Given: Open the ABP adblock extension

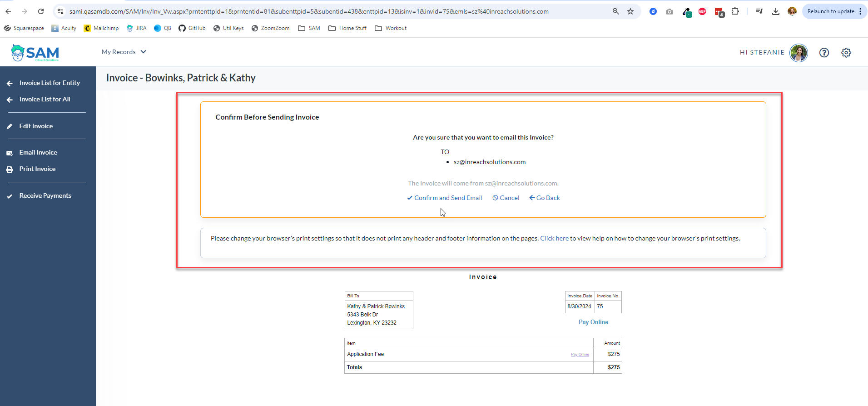Looking at the screenshot, I should tap(702, 11).
